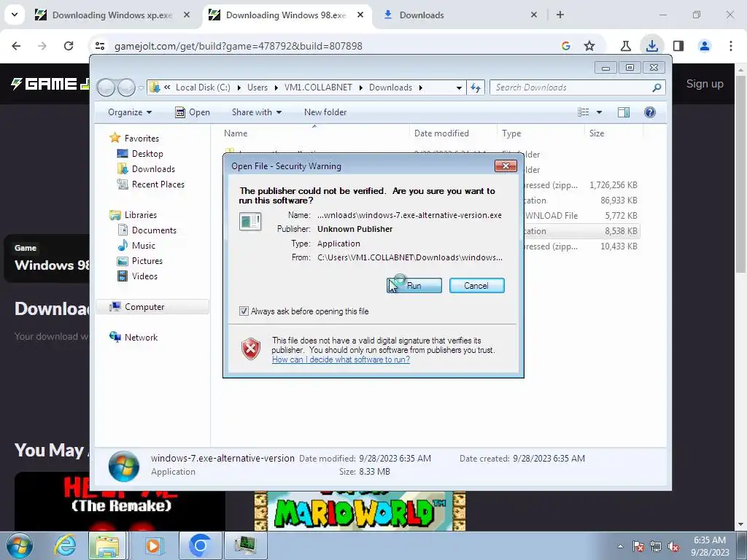Open Windows Start menu
The width and height of the screenshot is (747, 560).
(19, 545)
